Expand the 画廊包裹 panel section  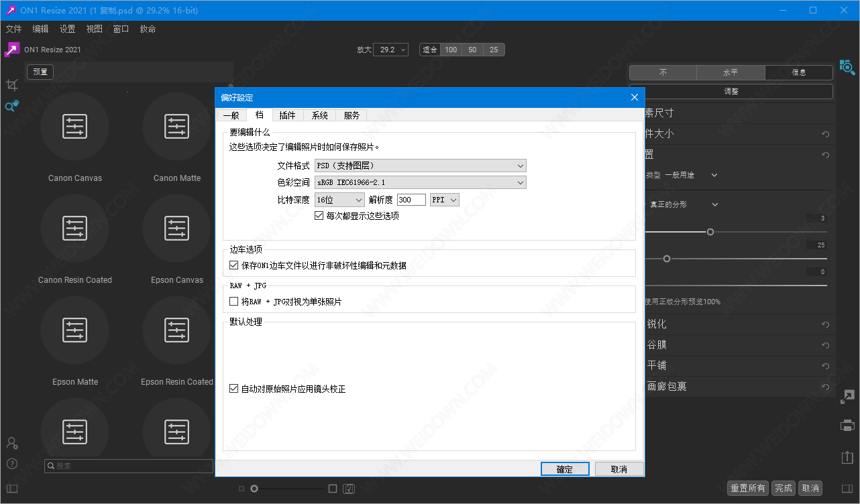tap(667, 387)
